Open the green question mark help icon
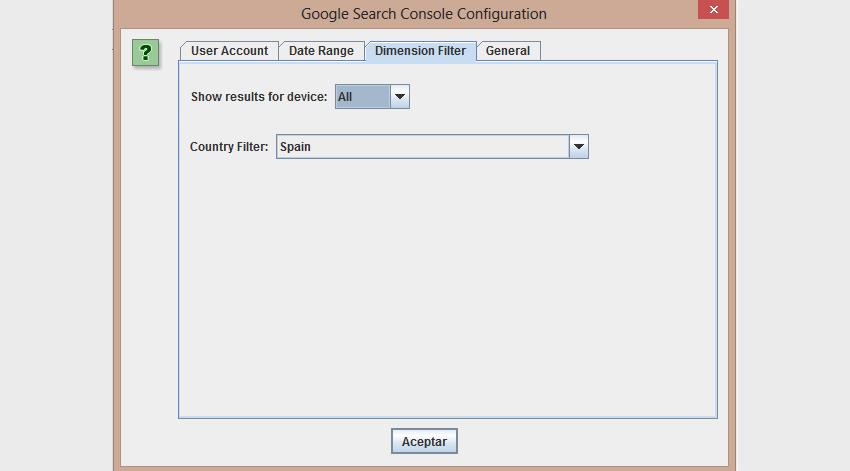This screenshot has height=471, width=850. point(145,53)
